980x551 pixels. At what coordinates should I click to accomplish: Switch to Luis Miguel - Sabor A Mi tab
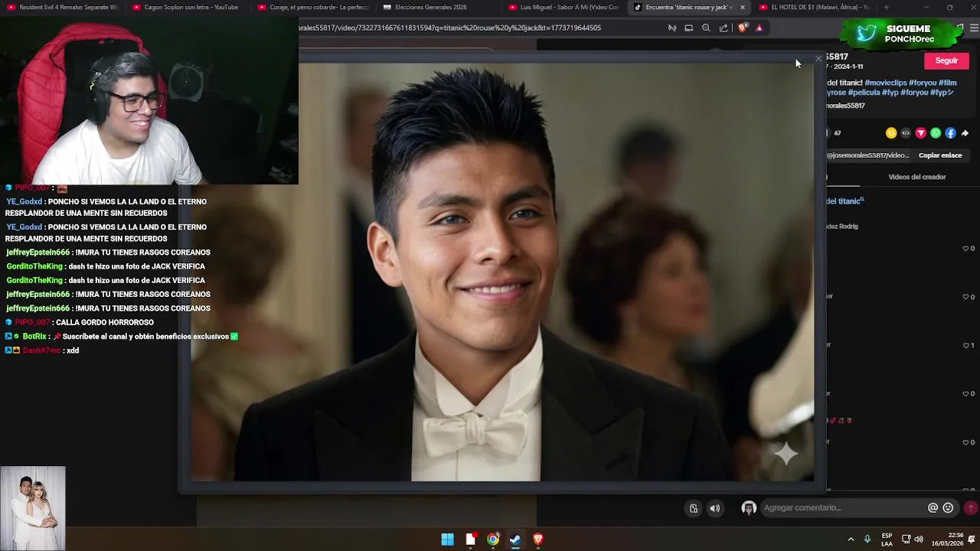tap(563, 7)
